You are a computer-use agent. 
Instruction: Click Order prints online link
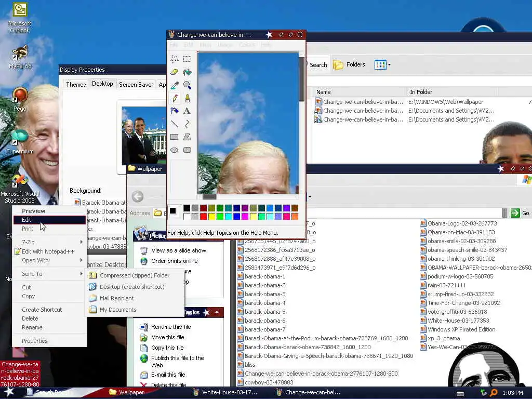click(174, 261)
